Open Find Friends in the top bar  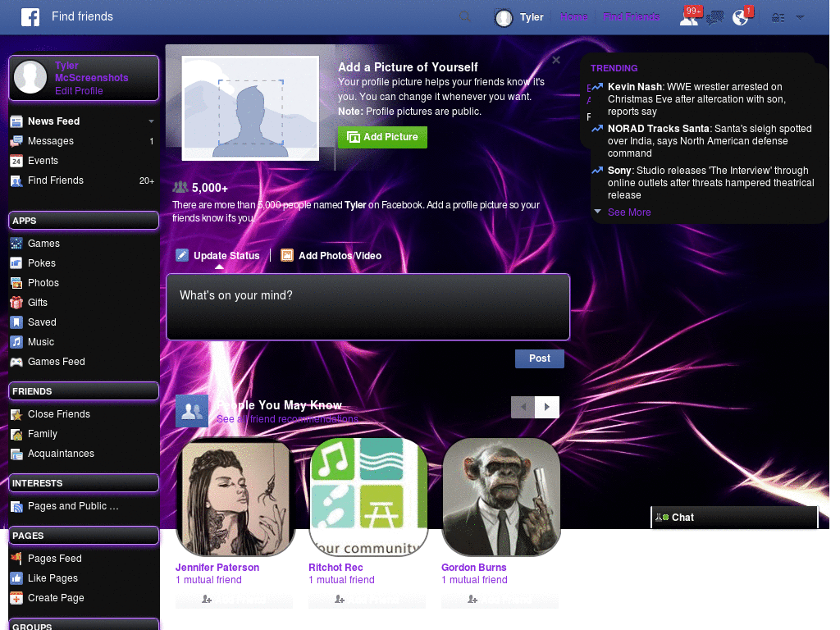pyautogui.click(x=631, y=16)
